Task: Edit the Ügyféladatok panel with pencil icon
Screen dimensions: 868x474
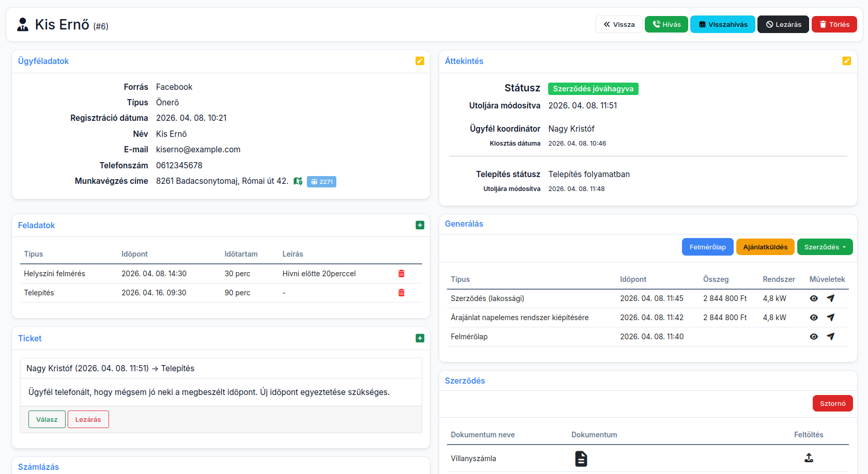Action: [420, 61]
